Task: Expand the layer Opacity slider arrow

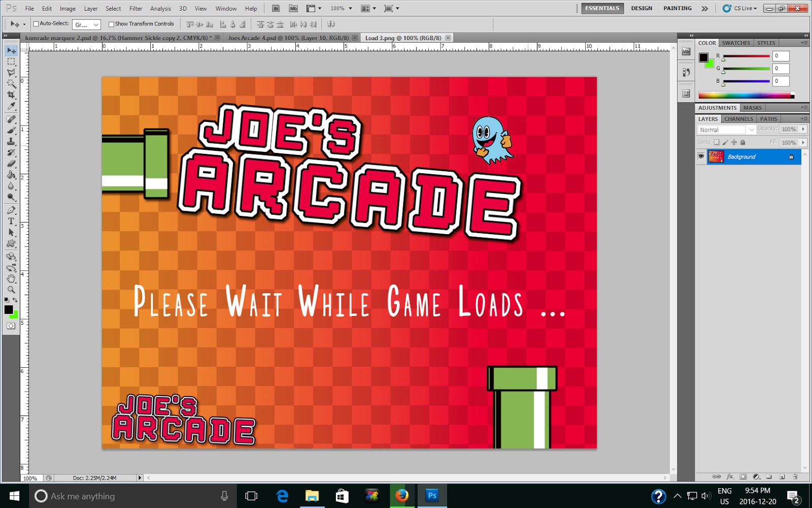Action: [x=803, y=130]
